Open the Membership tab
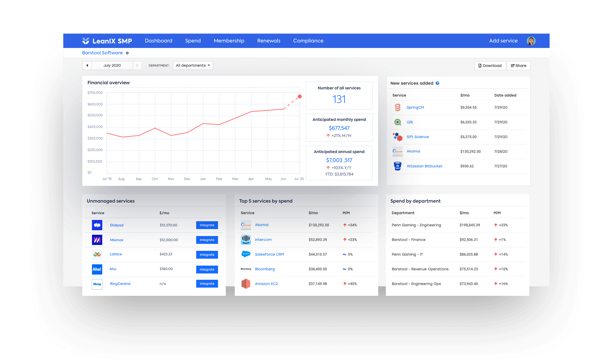This screenshot has width=613, height=364. 229,41
